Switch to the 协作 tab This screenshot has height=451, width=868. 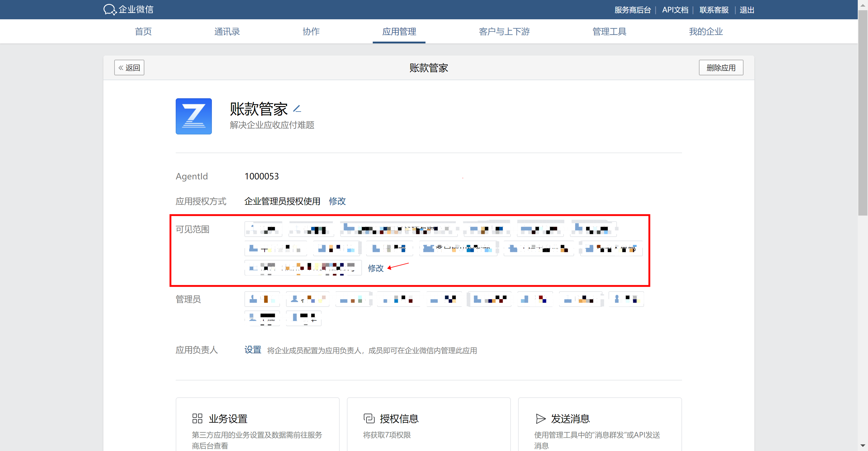coord(311,31)
